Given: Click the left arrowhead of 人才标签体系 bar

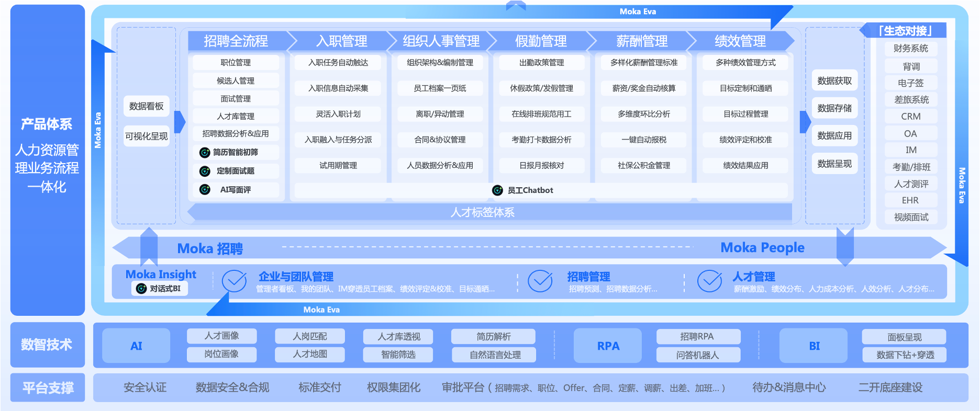Looking at the screenshot, I should coord(192,212).
